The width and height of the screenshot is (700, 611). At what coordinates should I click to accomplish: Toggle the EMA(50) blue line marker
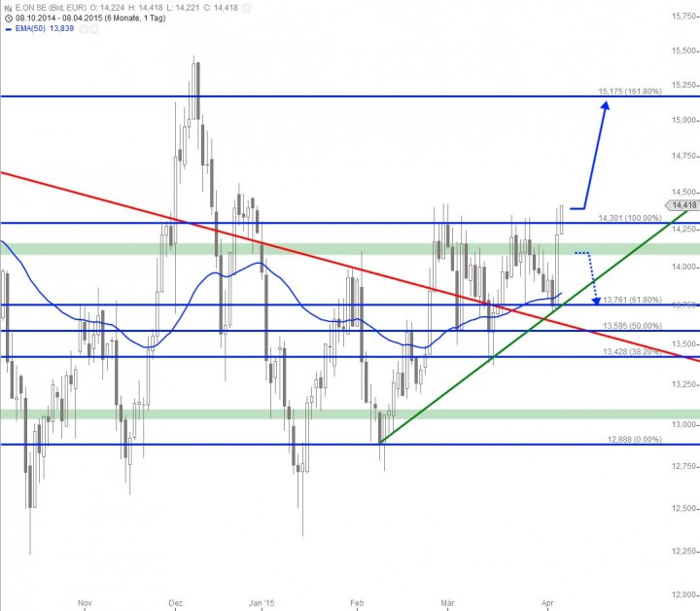pyautogui.click(x=9, y=29)
